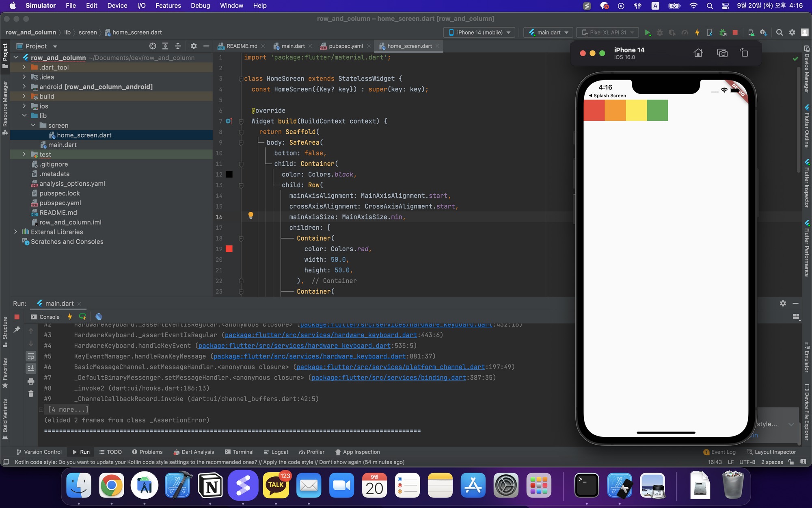This screenshot has width=812, height=508.
Task: Open the hardware_keyboard.dart link on frame #3
Action: pos(321,335)
